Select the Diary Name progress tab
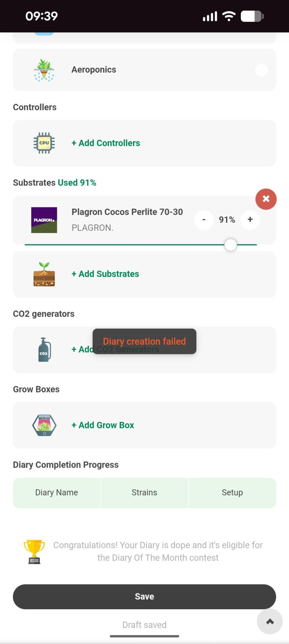The height and width of the screenshot is (644, 289). 57,493
